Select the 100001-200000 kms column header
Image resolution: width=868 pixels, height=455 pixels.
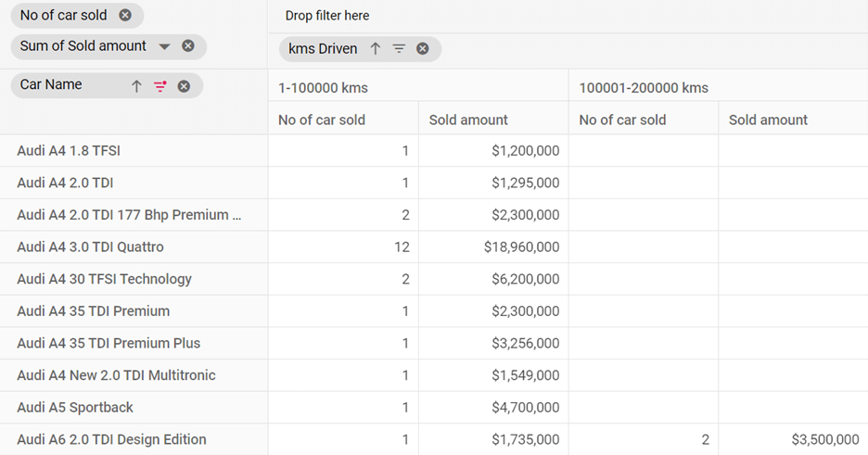(718, 87)
